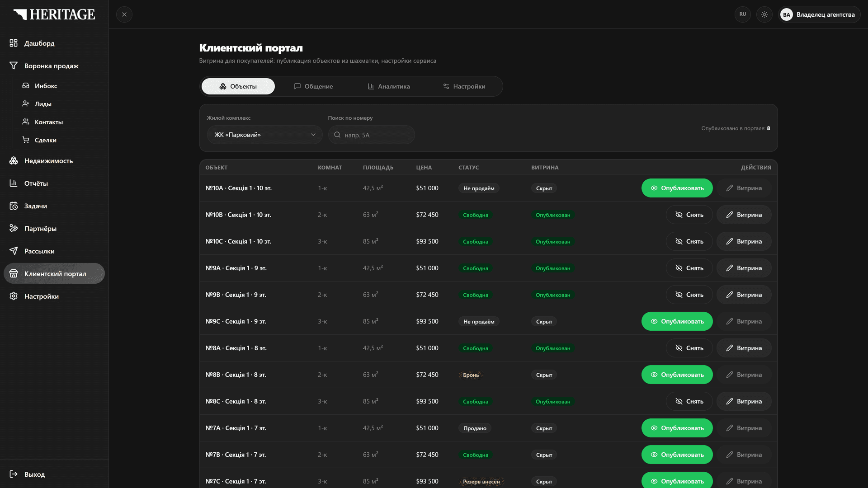Open Задачи in the sidebar
Screen dimensions: 868x488
click(54, 206)
